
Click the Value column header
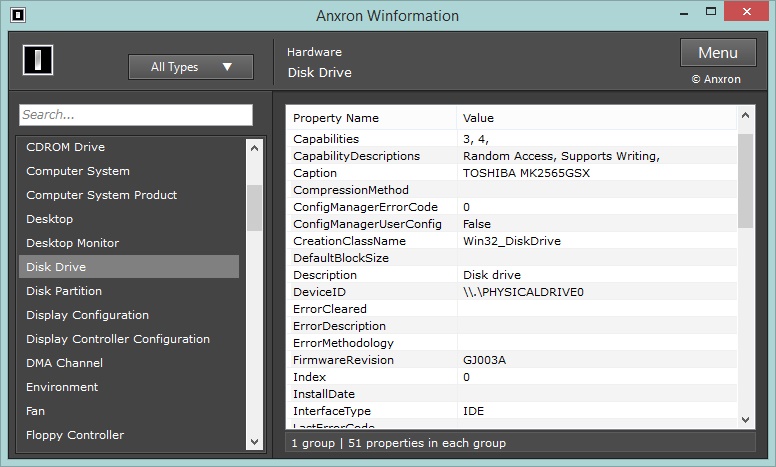tap(478, 118)
